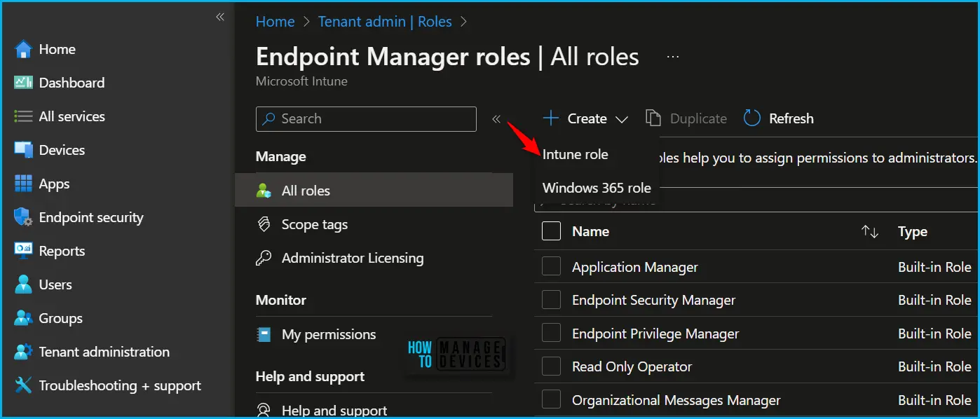Image resolution: width=980 pixels, height=419 pixels.
Task: Click the Users person icon
Action: click(x=23, y=284)
